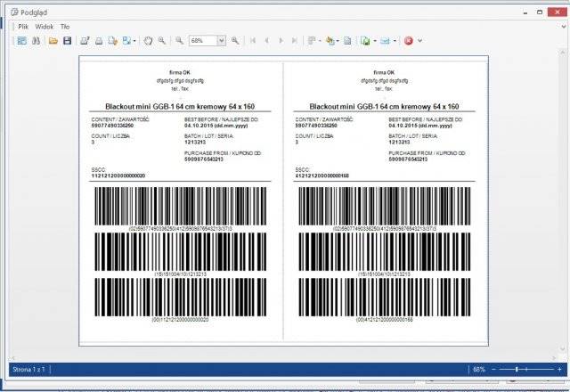The image size is (570, 392).
Task: Click the page background color icon
Action: point(330,41)
